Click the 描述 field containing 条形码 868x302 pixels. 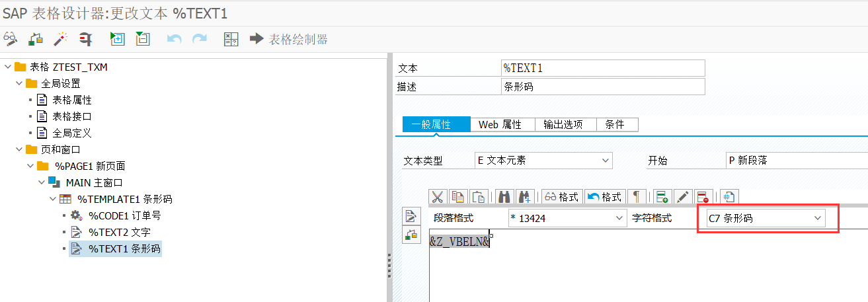pyautogui.click(x=603, y=87)
